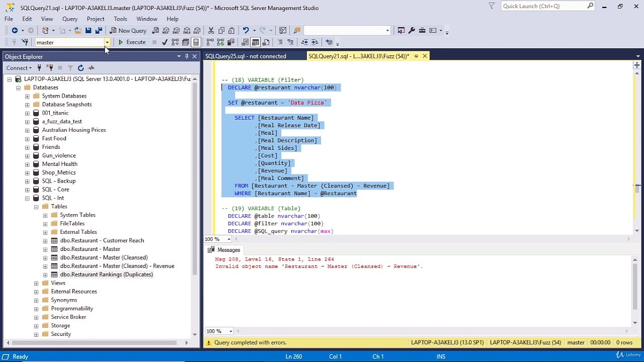Close the SQLQuery21.sql tab
The height and width of the screenshot is (362, 644).
[425, 56]
